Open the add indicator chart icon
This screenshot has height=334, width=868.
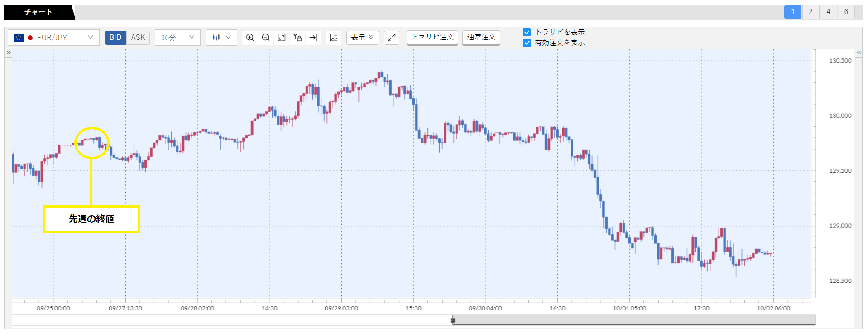(x=334, y=38)
